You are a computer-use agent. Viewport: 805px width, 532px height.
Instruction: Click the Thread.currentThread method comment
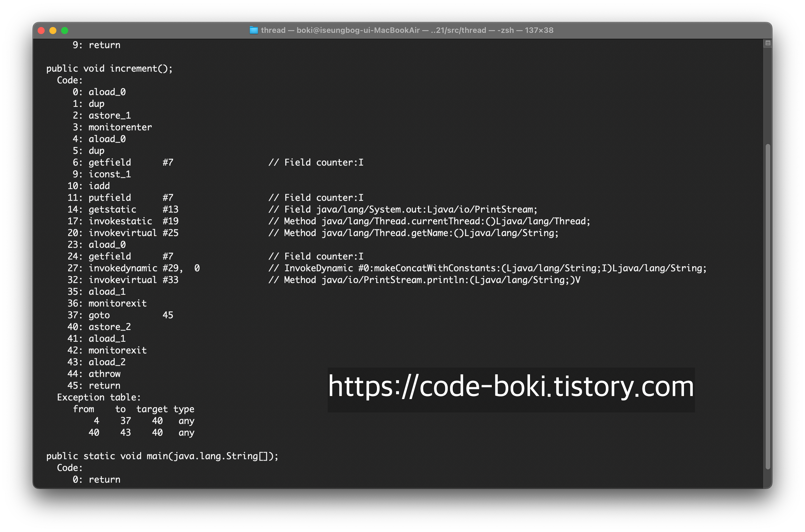(429, 221)
